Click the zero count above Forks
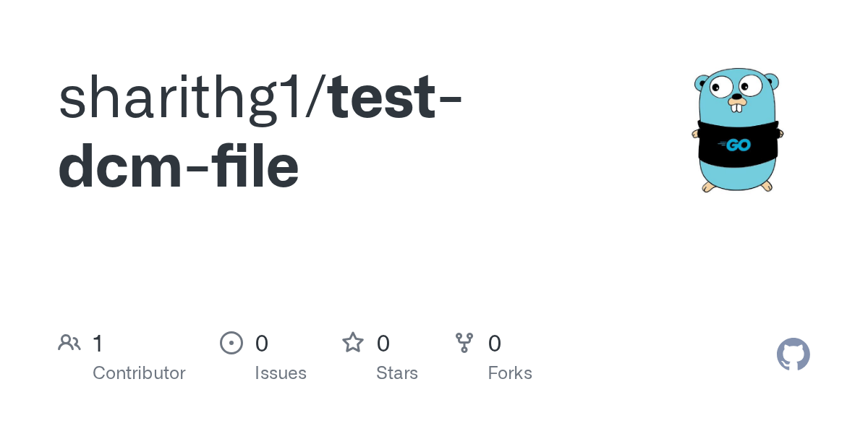Viewport: 868px width, 434px height. tap(495, 343)
